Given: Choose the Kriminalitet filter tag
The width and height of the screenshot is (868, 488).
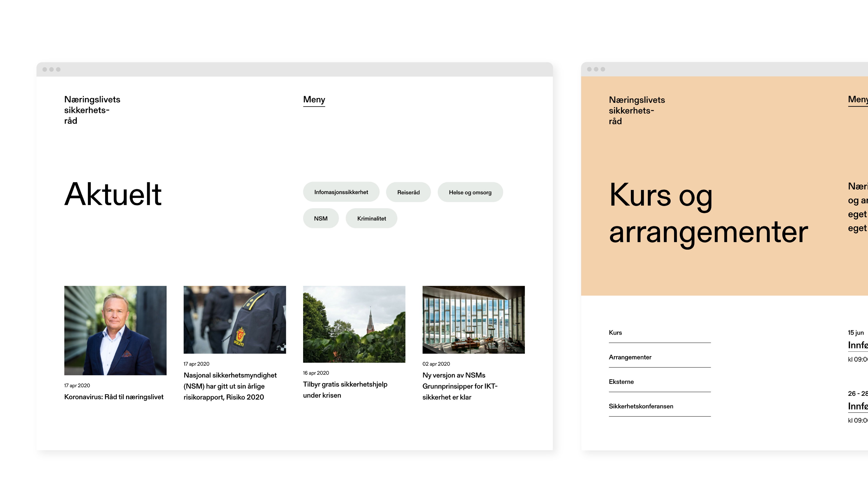Looking at the screenshot, I should pyautogui.click(x=371, y=218).
